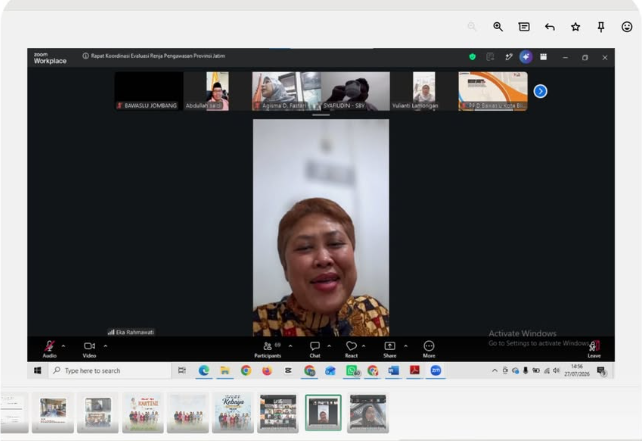Select the Agisma D. Fastari video tile
Viewport: 642px width, 441px height.
coord(286,91)
